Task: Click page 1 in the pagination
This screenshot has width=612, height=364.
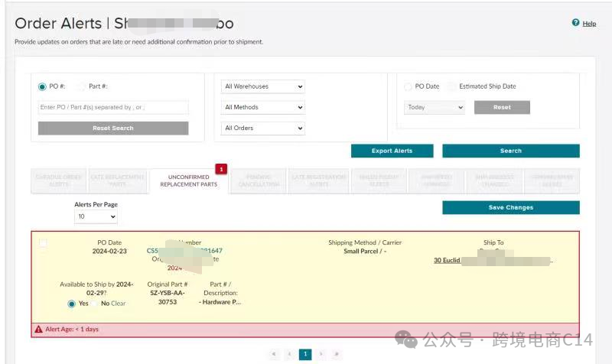Action: (x=305, y=354)
